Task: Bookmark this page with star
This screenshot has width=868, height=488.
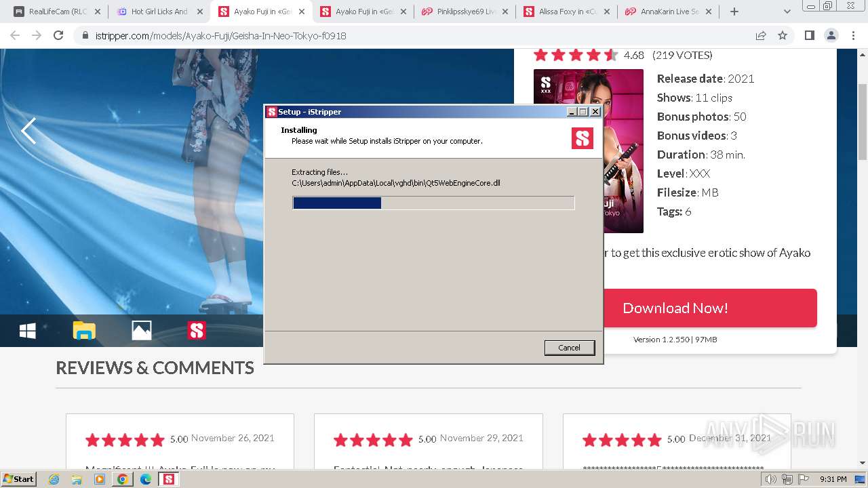Action: 783,35
